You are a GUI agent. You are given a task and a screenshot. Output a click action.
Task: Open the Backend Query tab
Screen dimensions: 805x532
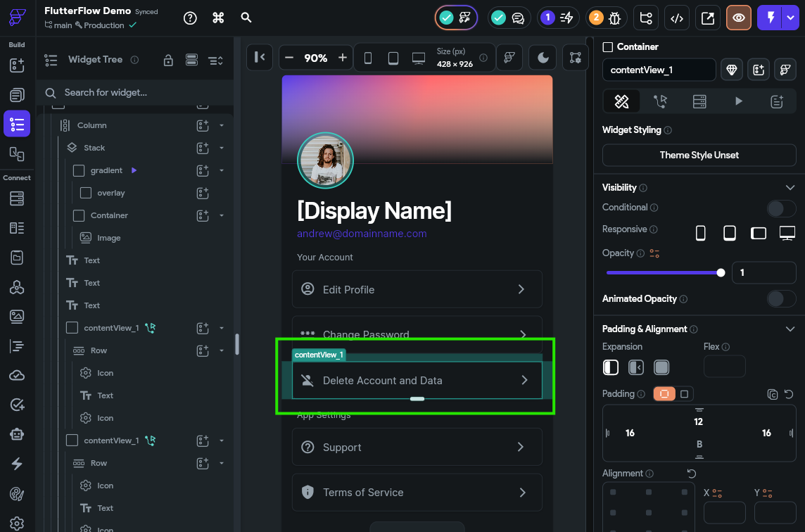point(699,101)
